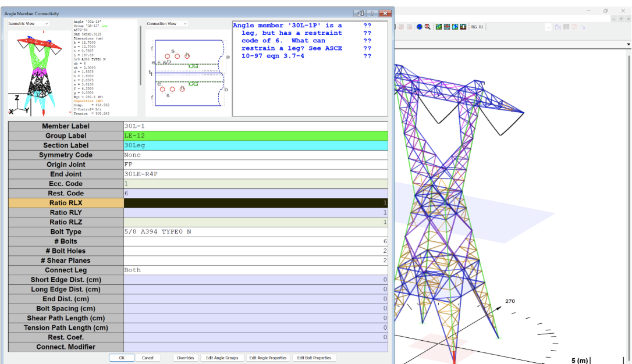Screen dimensions: 632x364
Task: Click the Ratio RLZ value cell
Action: pos(255,222)
